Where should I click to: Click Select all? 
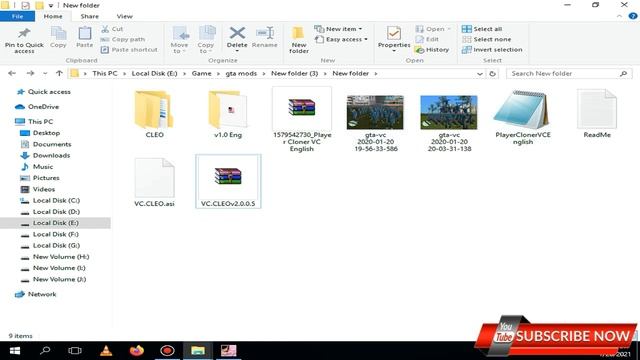click(x=482, y=29)
